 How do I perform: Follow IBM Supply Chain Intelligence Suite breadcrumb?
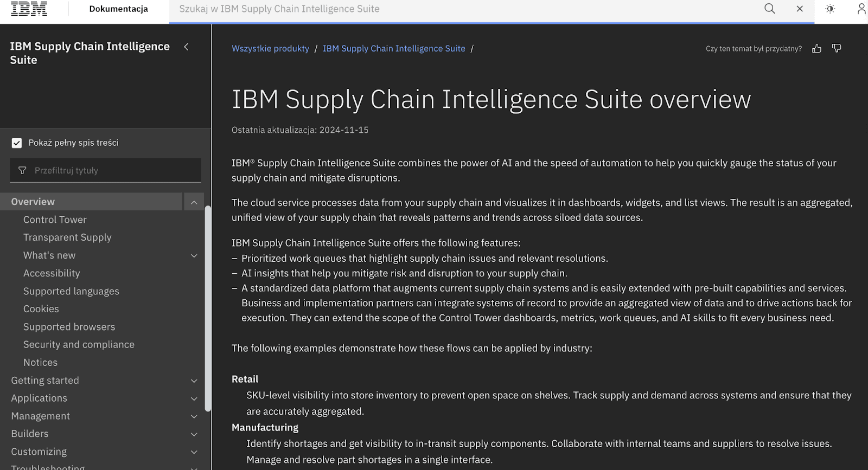pos(394,49)
